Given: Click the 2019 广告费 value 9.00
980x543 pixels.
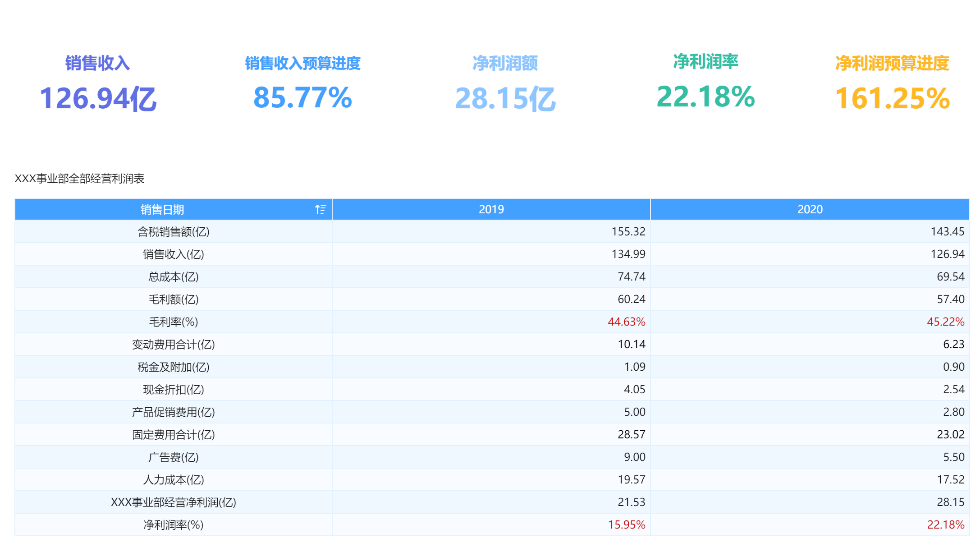Looking at the screenshot, I should (x=635, y=457).
